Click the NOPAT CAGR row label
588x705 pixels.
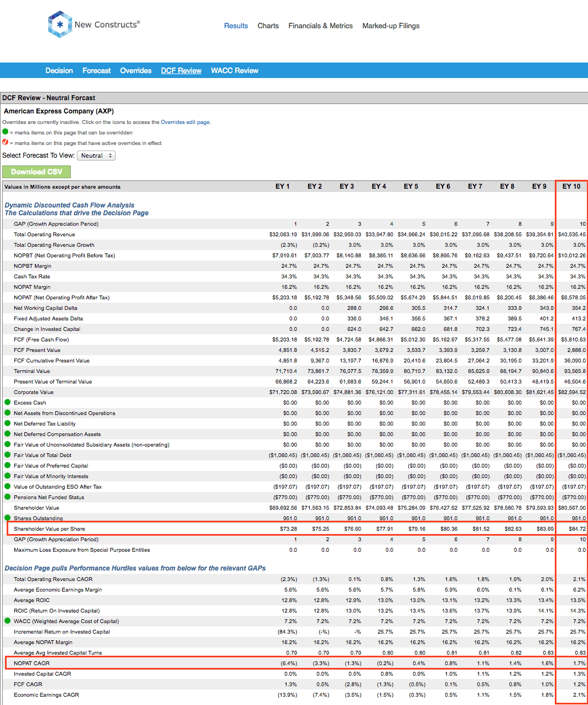coord(32,663)
